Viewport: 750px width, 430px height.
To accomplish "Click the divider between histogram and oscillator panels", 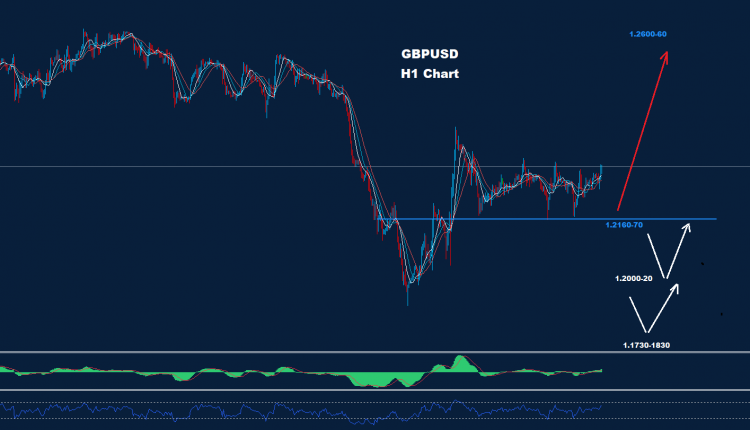I will coord(375,390).
